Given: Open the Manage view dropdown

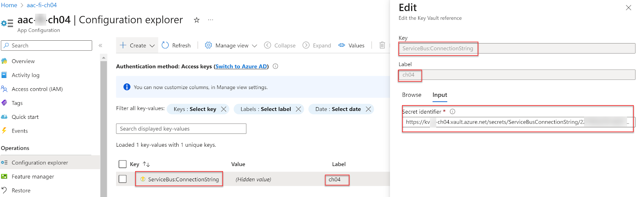Looking at the screenshot, I should 231,46.
